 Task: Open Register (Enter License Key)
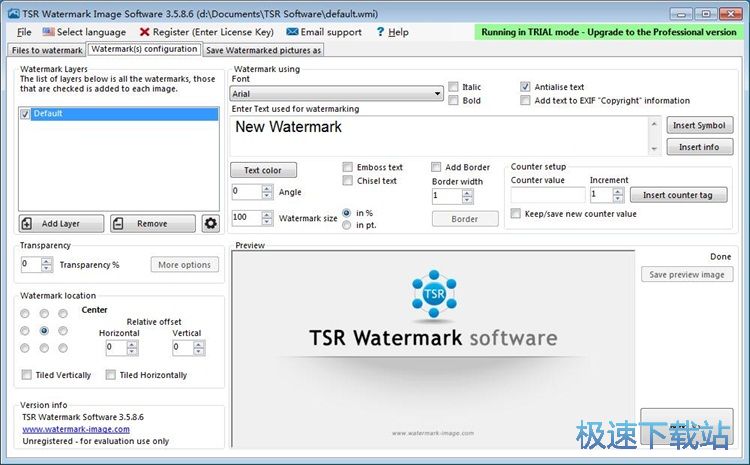tap(207, 32)
